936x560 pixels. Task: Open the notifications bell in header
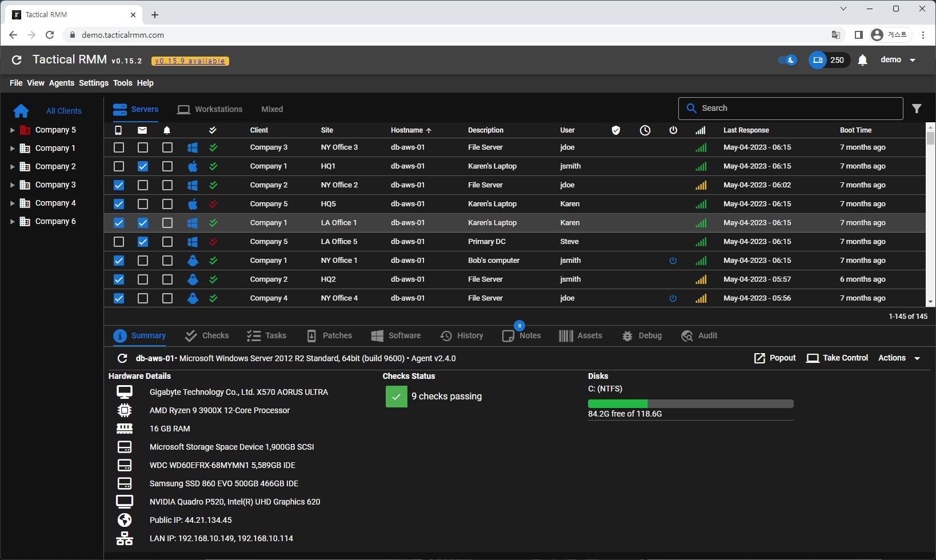[862, 60]
